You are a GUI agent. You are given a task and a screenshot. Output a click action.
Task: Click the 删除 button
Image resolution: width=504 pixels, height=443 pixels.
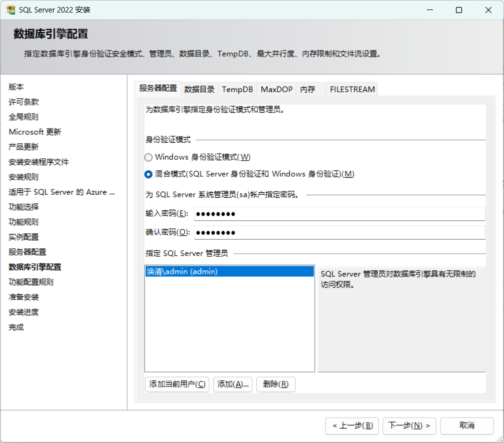(x=276, y=384)
